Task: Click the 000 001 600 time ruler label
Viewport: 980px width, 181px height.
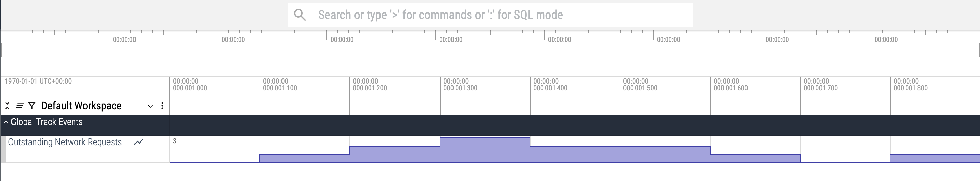Action: 730,88
